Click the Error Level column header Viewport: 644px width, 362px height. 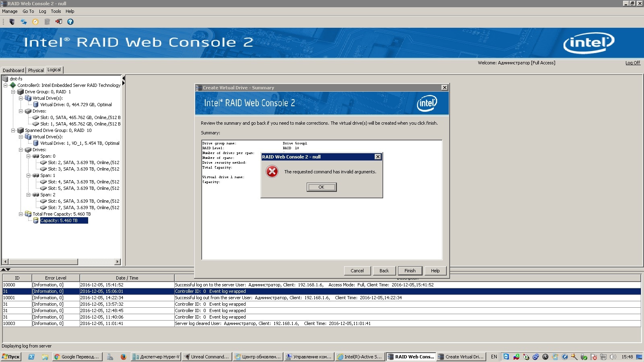coord(56,278)
